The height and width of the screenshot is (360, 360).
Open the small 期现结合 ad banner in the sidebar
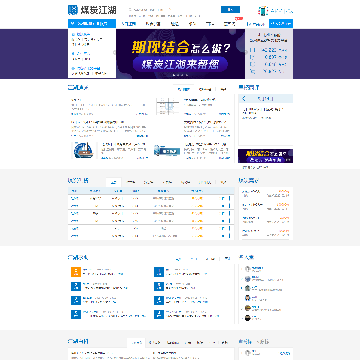click(x=266, y=156)
